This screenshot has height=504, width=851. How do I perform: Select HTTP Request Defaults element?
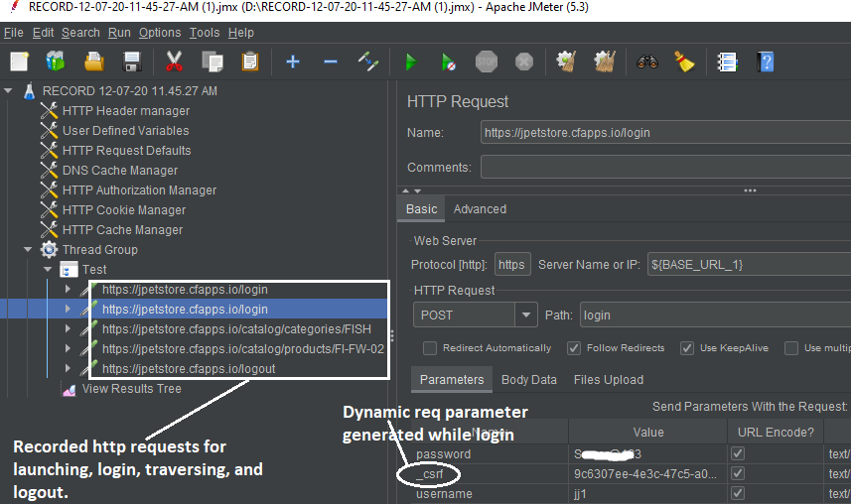126,150
